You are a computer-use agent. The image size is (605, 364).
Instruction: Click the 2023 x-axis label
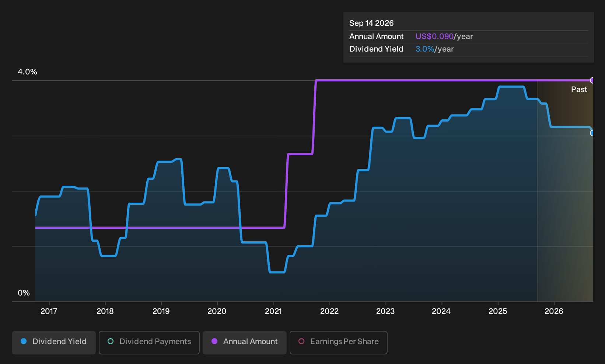point(385,311)
